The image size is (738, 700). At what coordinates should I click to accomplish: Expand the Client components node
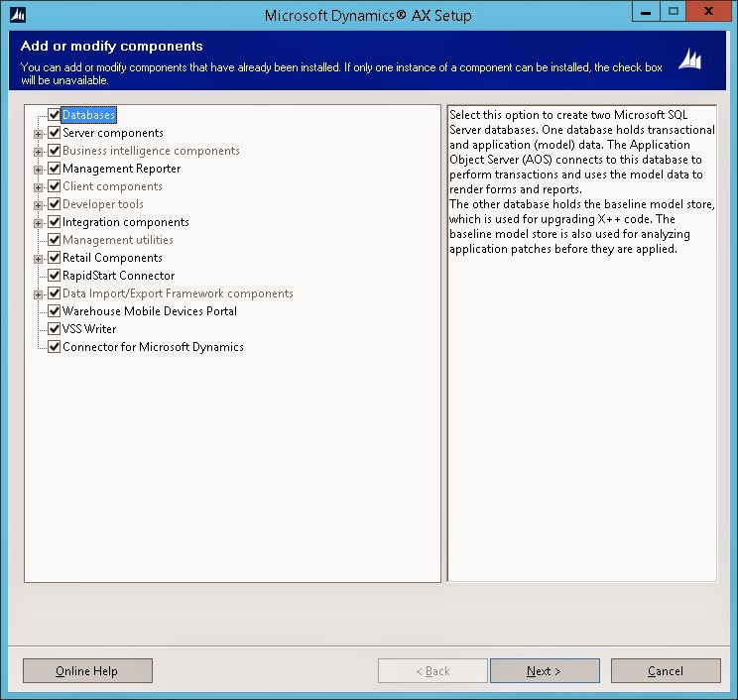pos(38,187)
